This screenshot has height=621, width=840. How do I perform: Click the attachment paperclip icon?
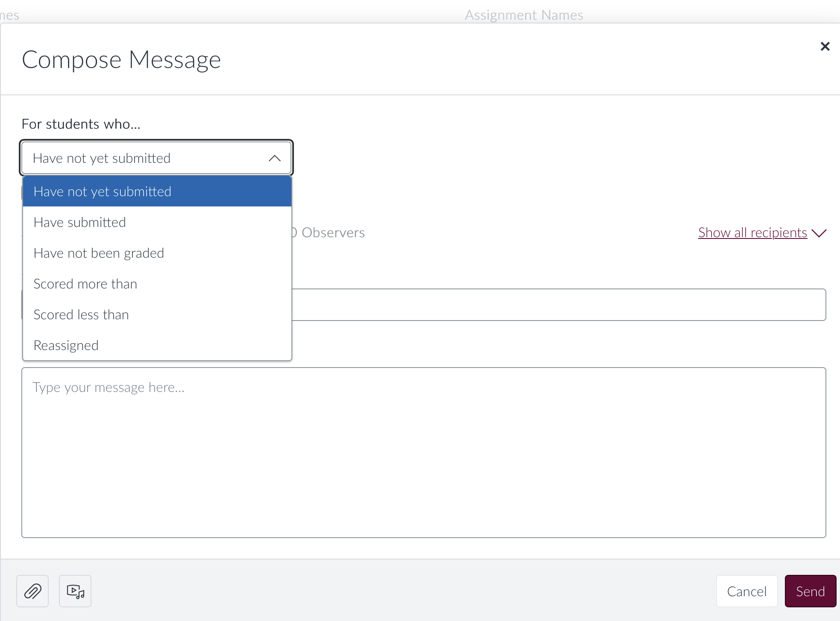(x=32, y=591)
